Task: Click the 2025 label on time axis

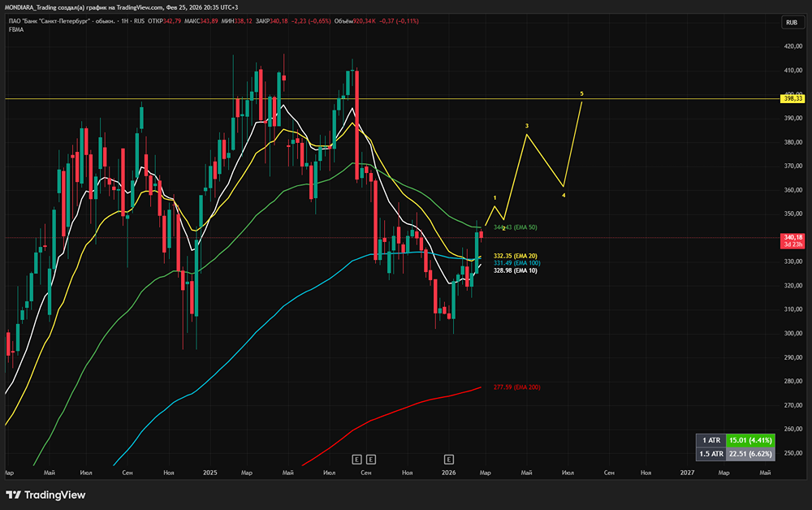Action: point(209,473)
